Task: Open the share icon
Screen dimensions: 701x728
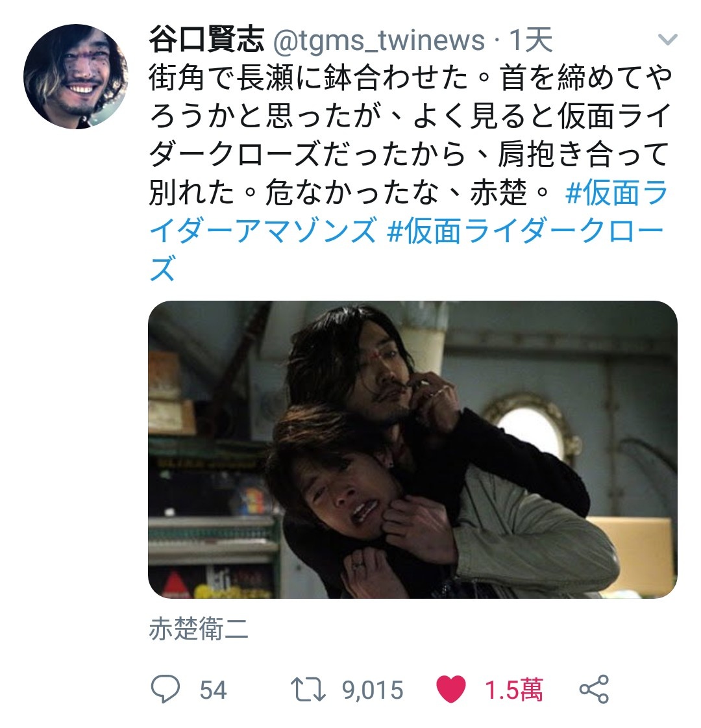Action: (x=594, y=690)
